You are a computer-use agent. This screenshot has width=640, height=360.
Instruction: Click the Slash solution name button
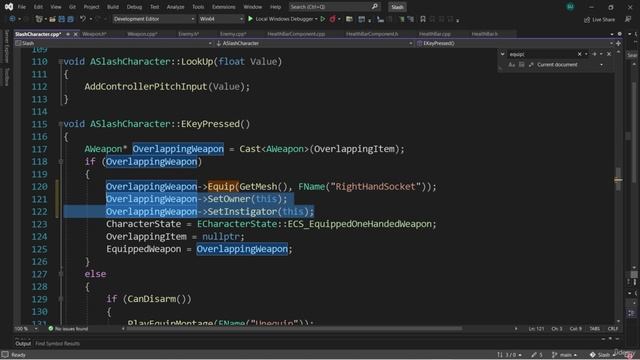[397, 7]
